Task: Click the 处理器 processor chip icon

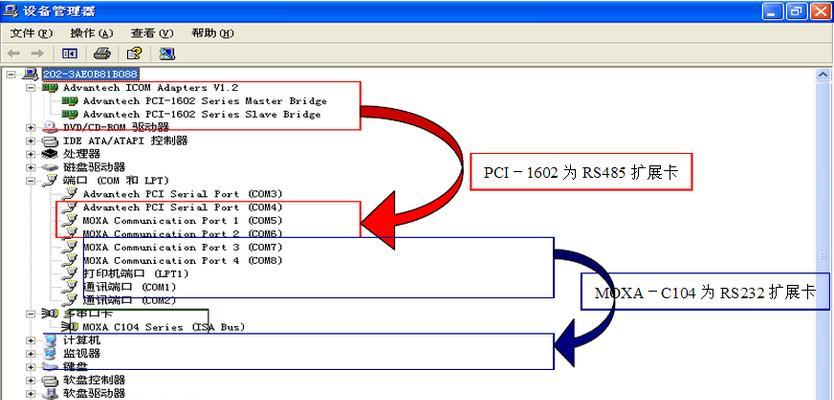Action: coord(49,154)
